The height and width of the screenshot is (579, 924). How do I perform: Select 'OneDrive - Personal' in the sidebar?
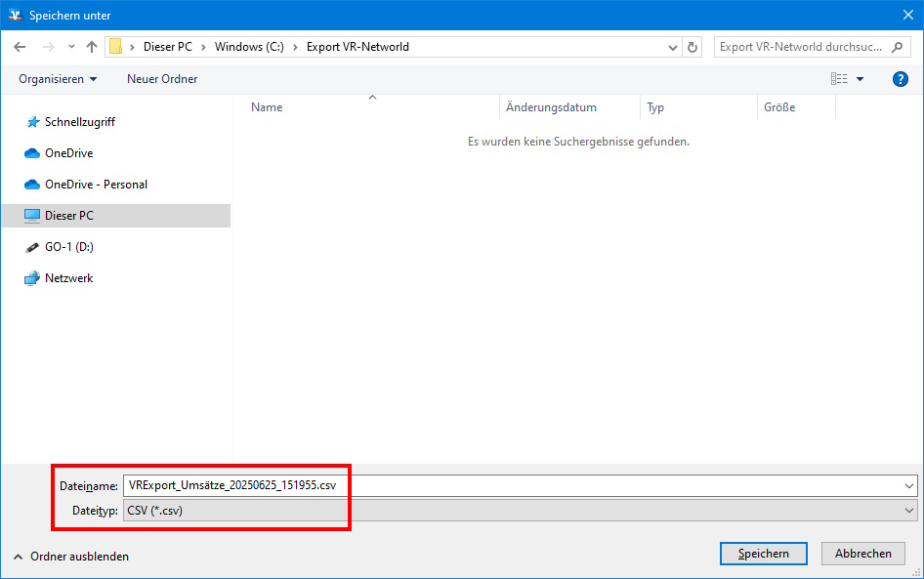coord(96,185)
